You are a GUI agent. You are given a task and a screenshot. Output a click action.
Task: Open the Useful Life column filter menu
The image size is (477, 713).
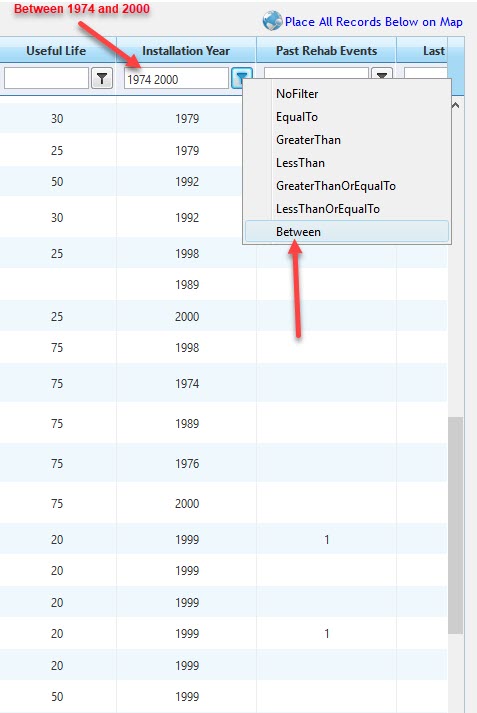coord(102,79)
